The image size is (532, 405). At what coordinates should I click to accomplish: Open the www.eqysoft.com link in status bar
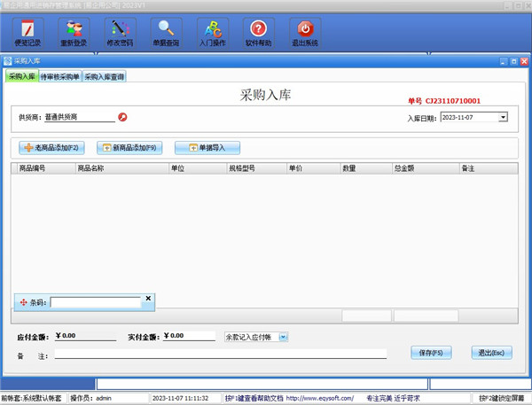click(x=320, y=398)
